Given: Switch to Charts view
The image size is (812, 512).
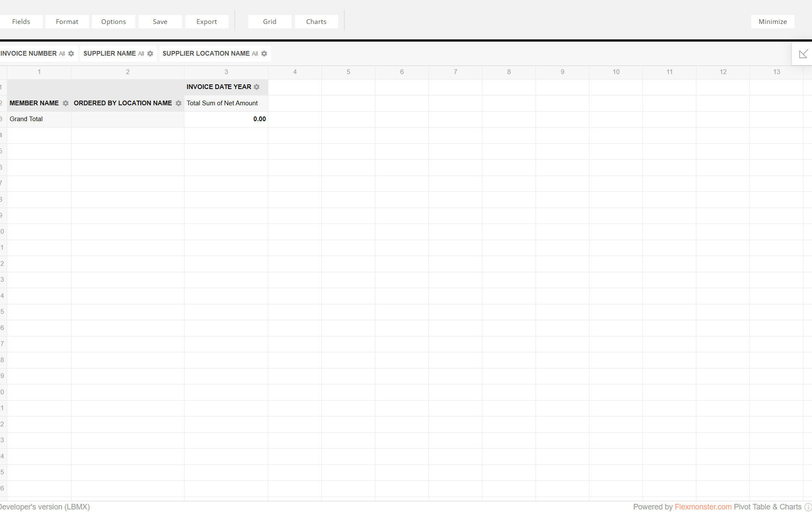Looking at the screenshot, I should (x=316, y=22).
